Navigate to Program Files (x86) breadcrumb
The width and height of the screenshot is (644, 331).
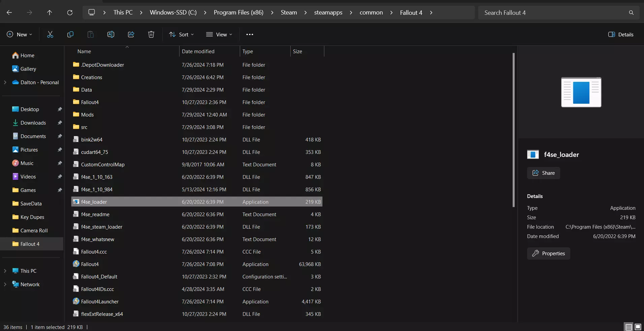[x=238, y=12]
